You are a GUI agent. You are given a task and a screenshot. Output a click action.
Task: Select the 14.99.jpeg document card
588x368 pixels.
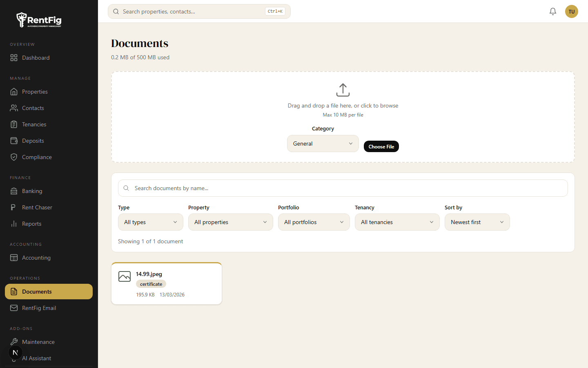tap(166, 283)
